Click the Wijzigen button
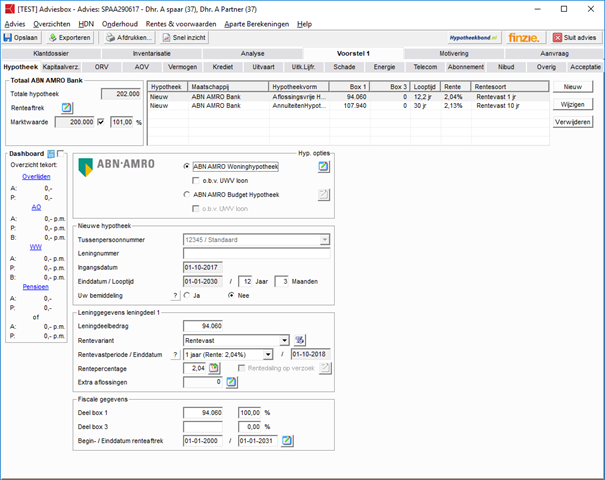The height and width of the screenshot is (480, 605). 573,104
